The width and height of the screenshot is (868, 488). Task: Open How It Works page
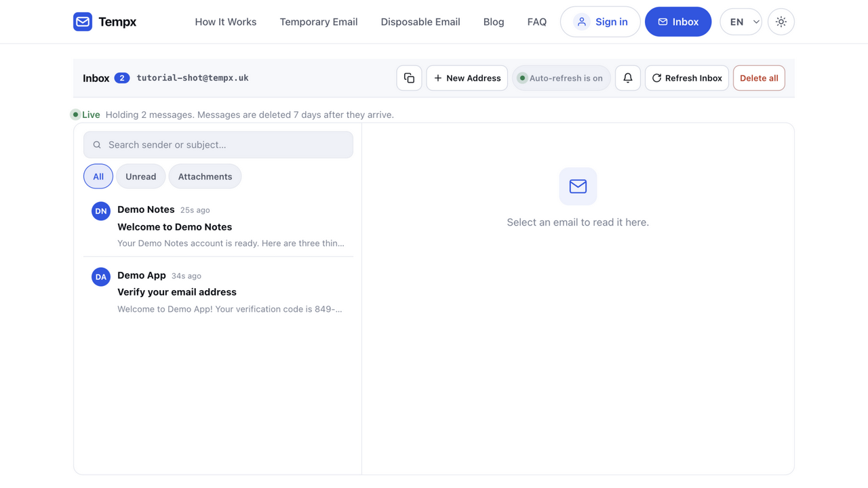pos(226,22)
